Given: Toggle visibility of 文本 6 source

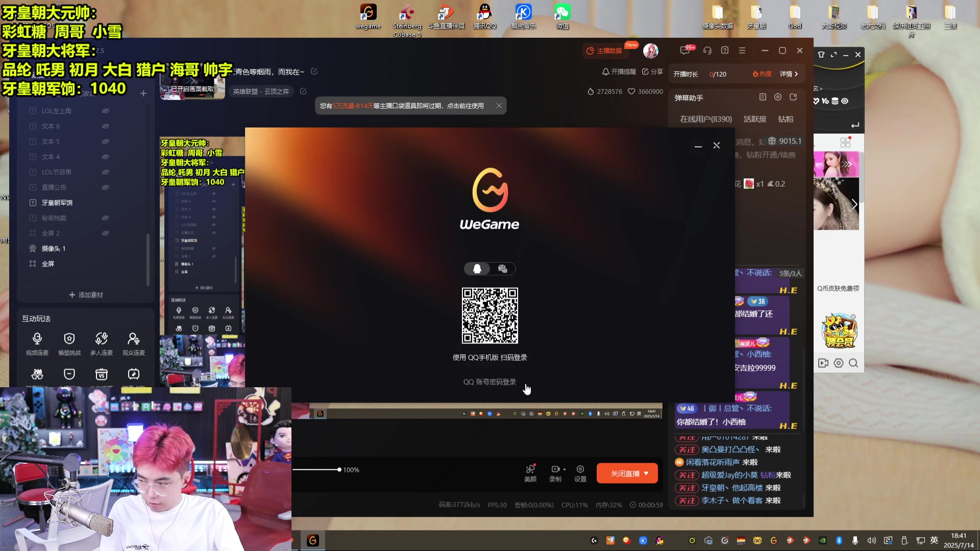Looking at the screenshot, I should [105, 126].
